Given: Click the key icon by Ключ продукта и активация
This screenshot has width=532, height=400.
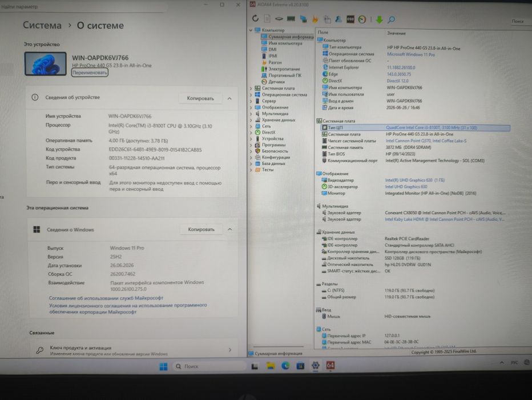Looking at the screenshot, I should tap(40, 350).
